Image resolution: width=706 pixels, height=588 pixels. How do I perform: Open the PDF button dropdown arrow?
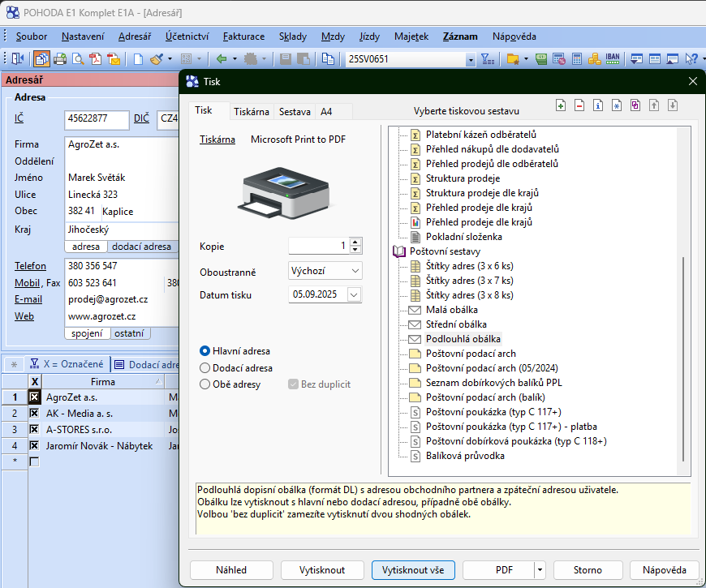pyautogui.click(x=540, y=570)
